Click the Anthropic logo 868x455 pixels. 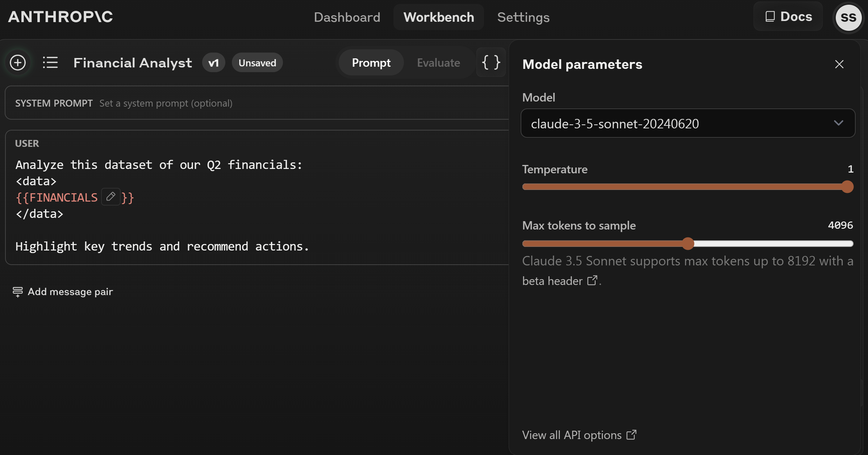[x=60, y=17]
